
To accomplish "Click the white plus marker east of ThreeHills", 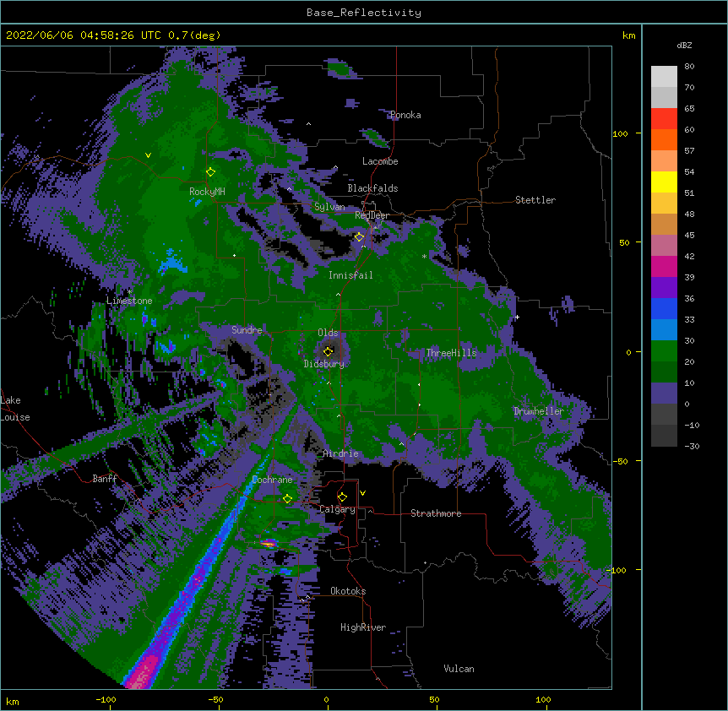I will point(517,317).
